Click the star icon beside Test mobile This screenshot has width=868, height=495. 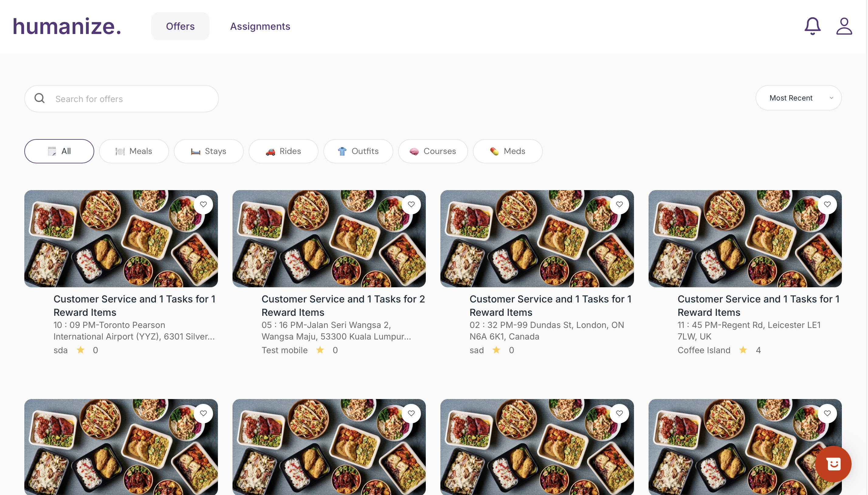click(320, 350)
